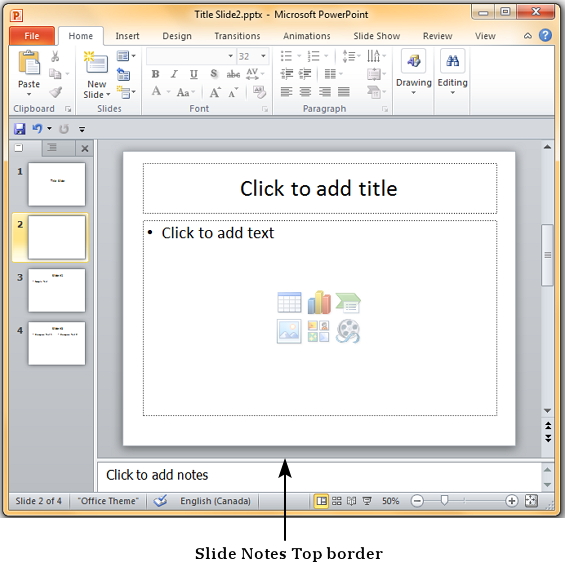Screen dimensions: 565x582
Task: Increase list indent level
Action: coord(305,74)
